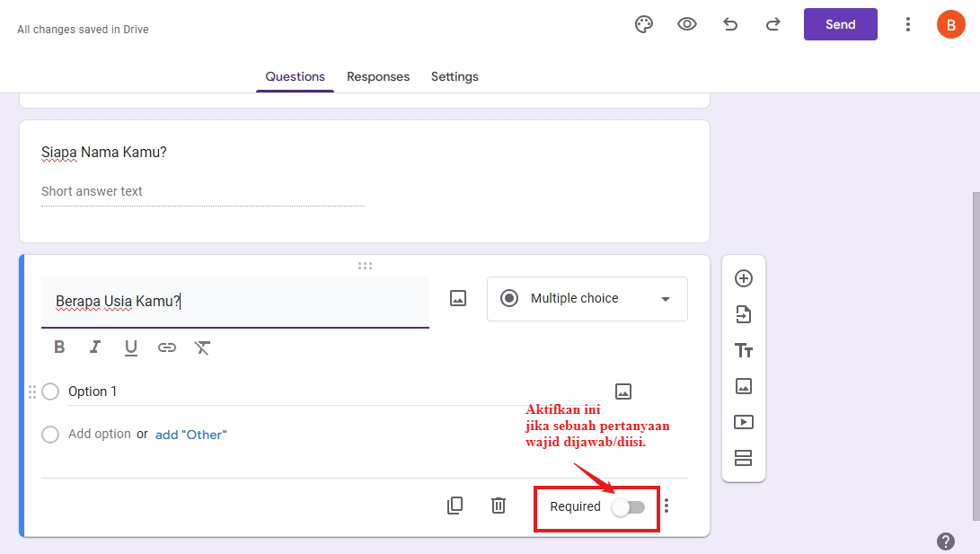Duplicate the 'Berapa Usia Kamu?' question

455,506
